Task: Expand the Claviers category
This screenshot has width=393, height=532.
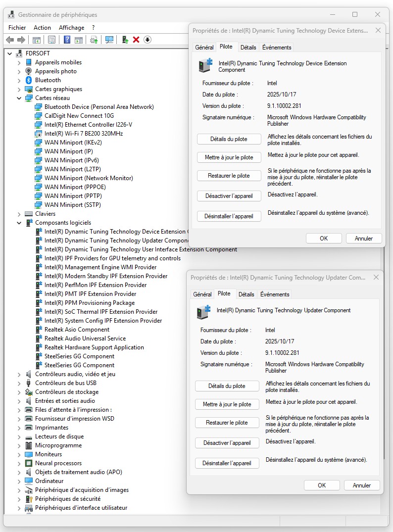Action: coord(19,214)
